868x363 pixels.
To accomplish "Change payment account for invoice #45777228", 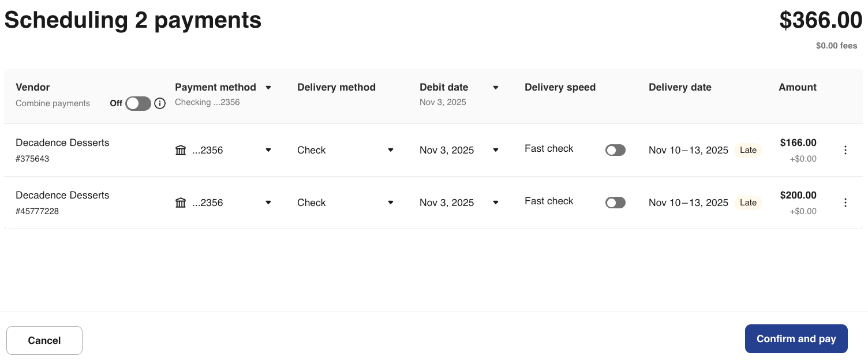I will [268, 203].
